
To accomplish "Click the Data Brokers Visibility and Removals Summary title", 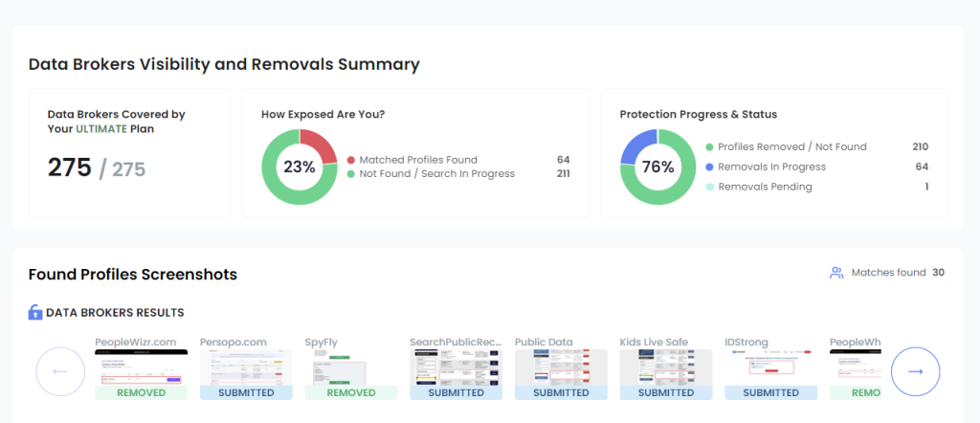I will coord(224,64).
